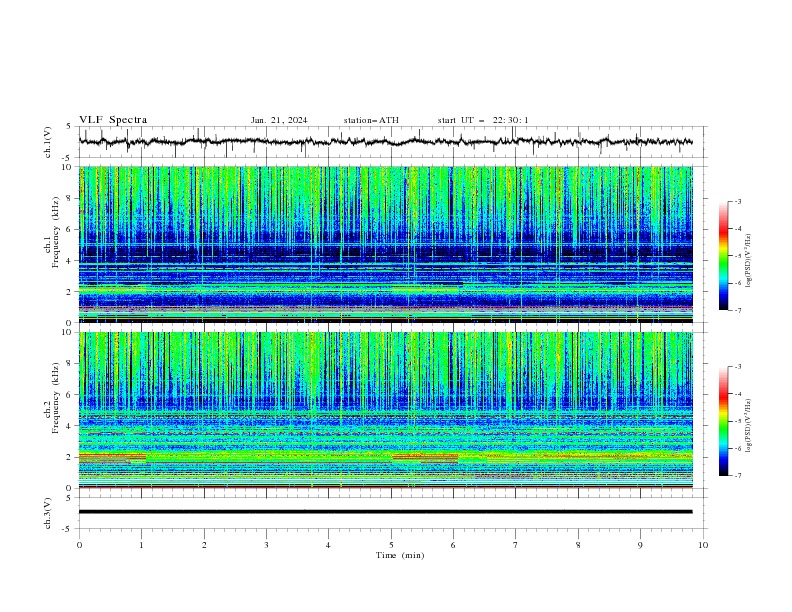792x612 pixels.
Task: Click the lower PSD color scale bar
Action: pos(723,421)
